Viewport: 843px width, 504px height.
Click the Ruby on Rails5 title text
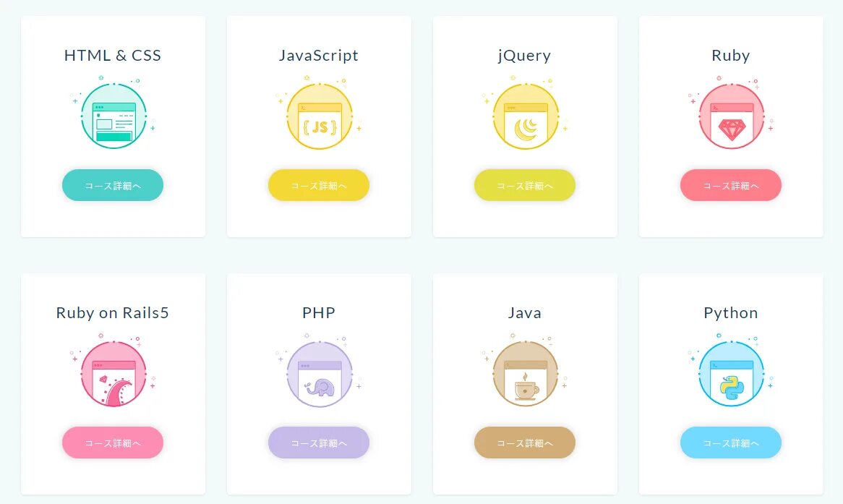(x=113, y=313)
